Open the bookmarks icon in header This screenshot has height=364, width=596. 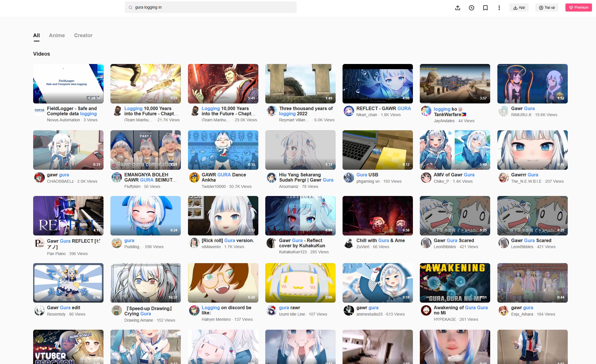point(485,8)
